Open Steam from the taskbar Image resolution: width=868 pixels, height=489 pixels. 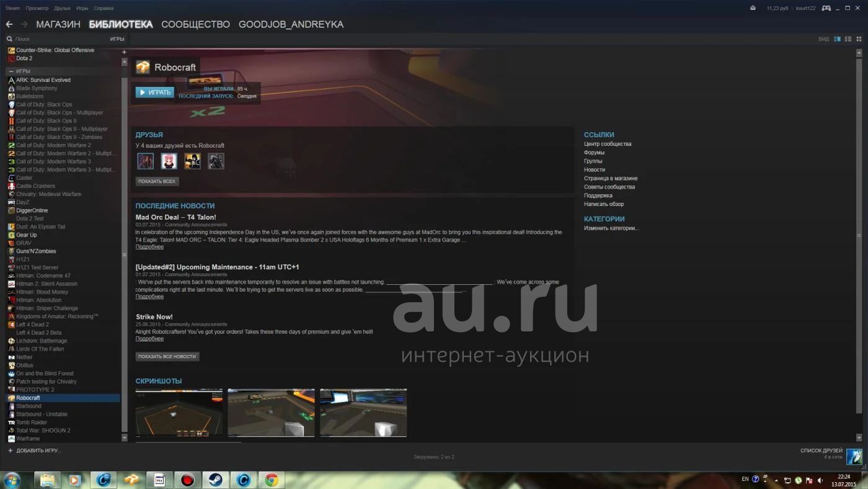point(215,480)
